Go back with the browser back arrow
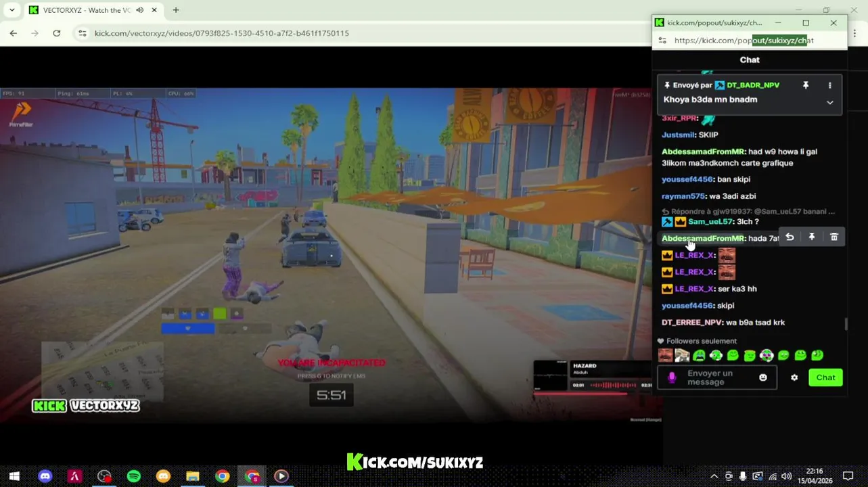 [x=14, y=33]
